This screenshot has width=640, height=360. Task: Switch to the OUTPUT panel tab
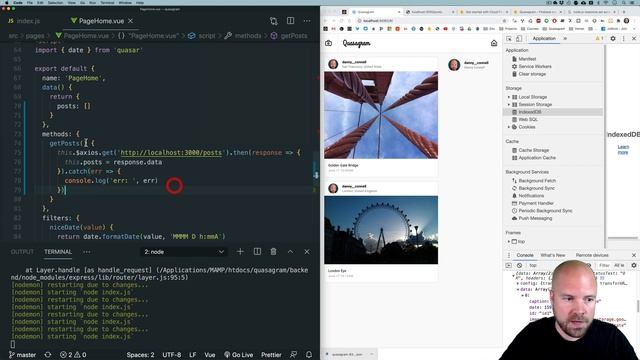pos(22,252)
